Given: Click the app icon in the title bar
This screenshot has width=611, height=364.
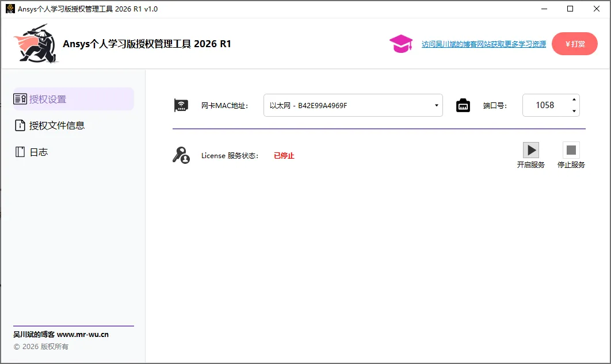Looking at the screenshot, I should (x=10, y=9).
